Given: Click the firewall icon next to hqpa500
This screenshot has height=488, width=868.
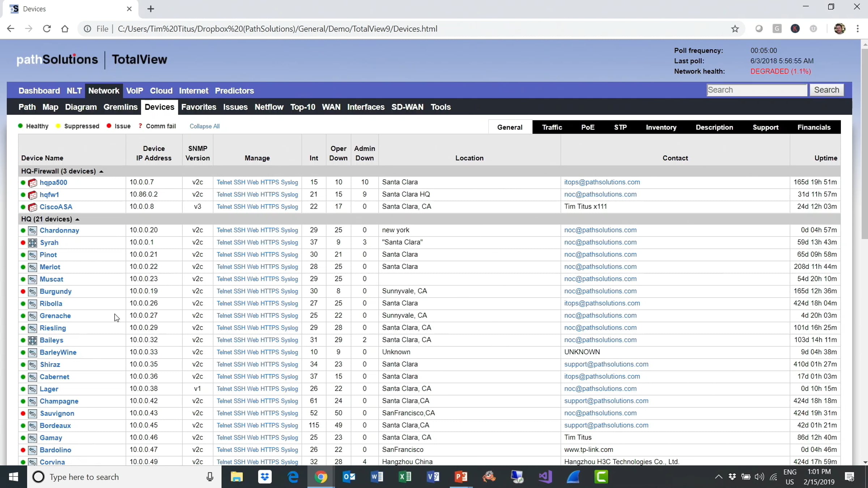Looking at the screenshot, I should (x=33, y=183).
